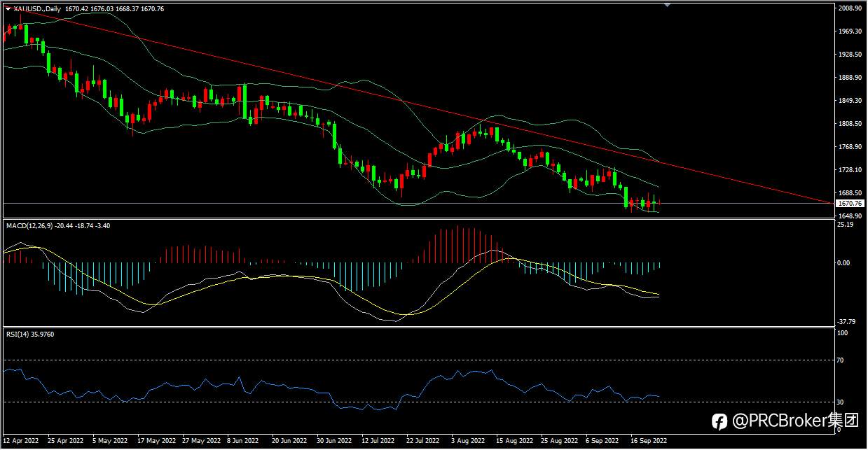Viewport: 868px width, 450px height.
Task: Click the 1928.50 price axis label
Action: pyautogui.click(x=848, y=55)
